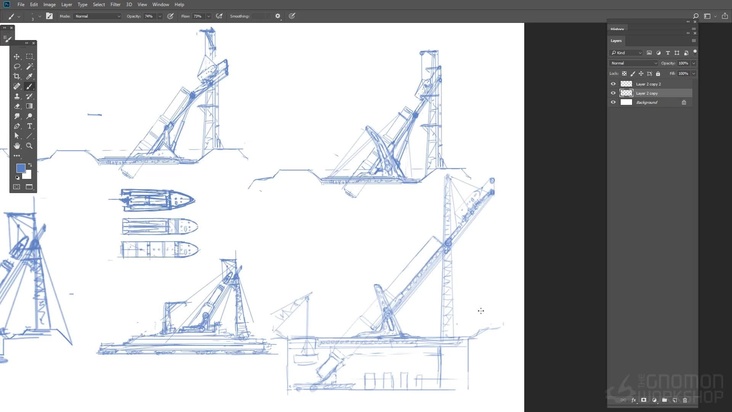732x412 pixels.
Task: Select the Pen tool
Action: pyautogui.click(x=17, y=126)
